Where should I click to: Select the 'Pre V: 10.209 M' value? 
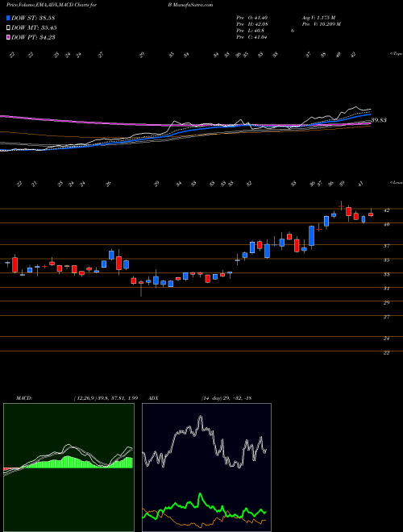[322, 24]
